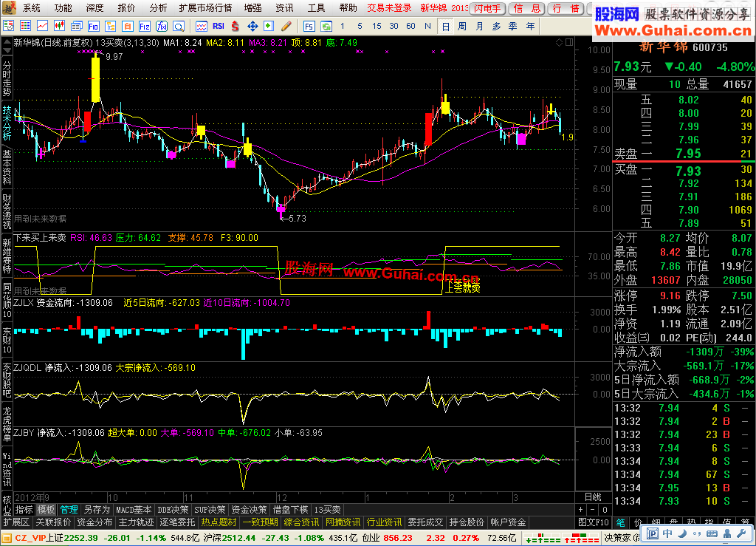Switch to 30-minute period
Viewport: 756px width, 546px height.
pyautogui.click(x=394, y=26)
